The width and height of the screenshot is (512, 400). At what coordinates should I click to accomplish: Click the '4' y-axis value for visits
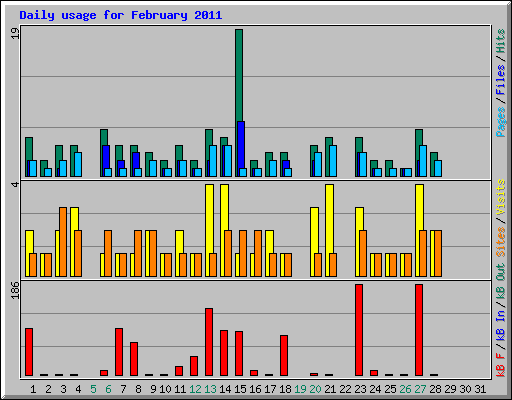tap(15, 184)
